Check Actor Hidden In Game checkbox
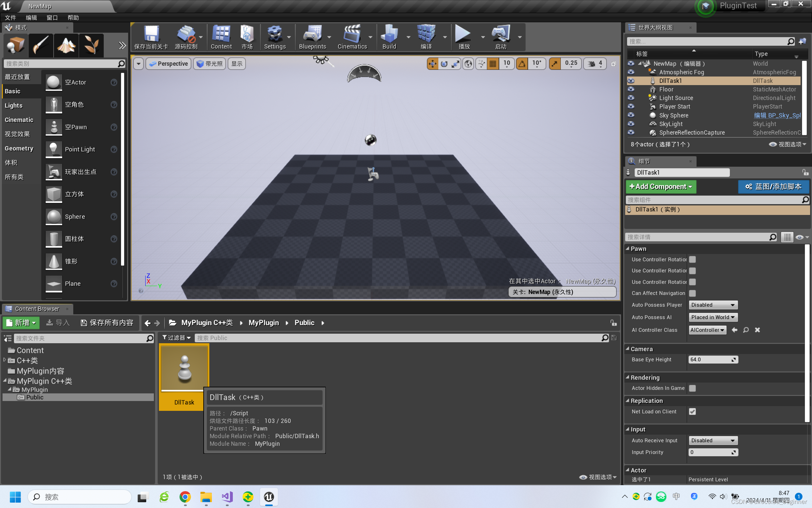 coord(692,388)
